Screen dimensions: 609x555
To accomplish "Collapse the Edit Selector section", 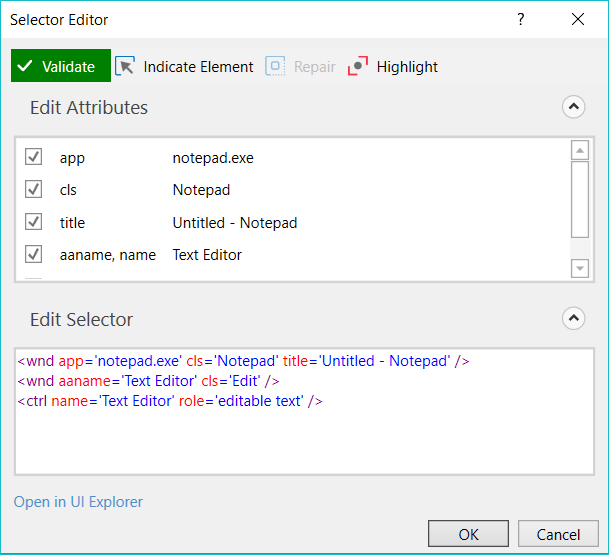I will (x=573, y=318).
